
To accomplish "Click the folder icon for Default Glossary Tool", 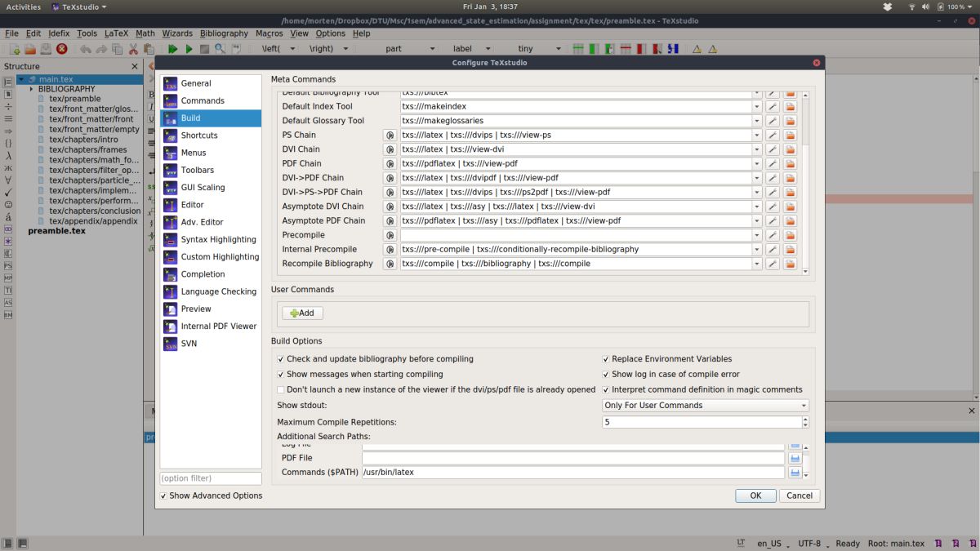I will point(790,121).
